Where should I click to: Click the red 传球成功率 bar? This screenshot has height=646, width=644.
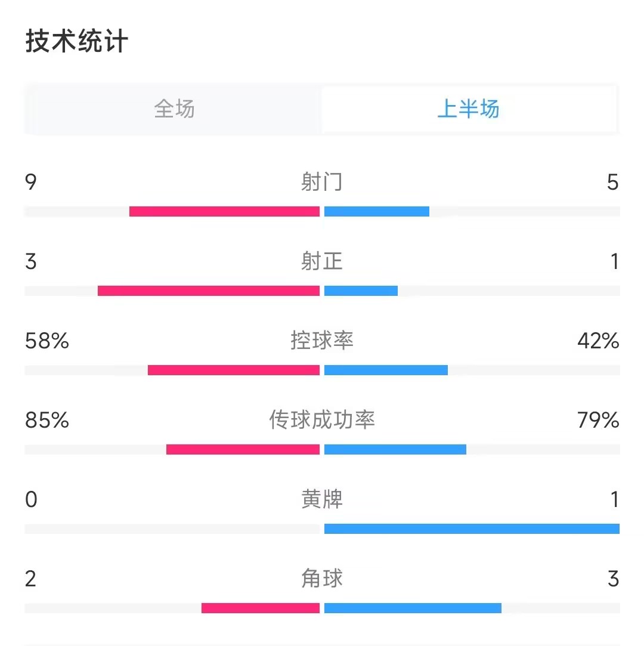243,450
